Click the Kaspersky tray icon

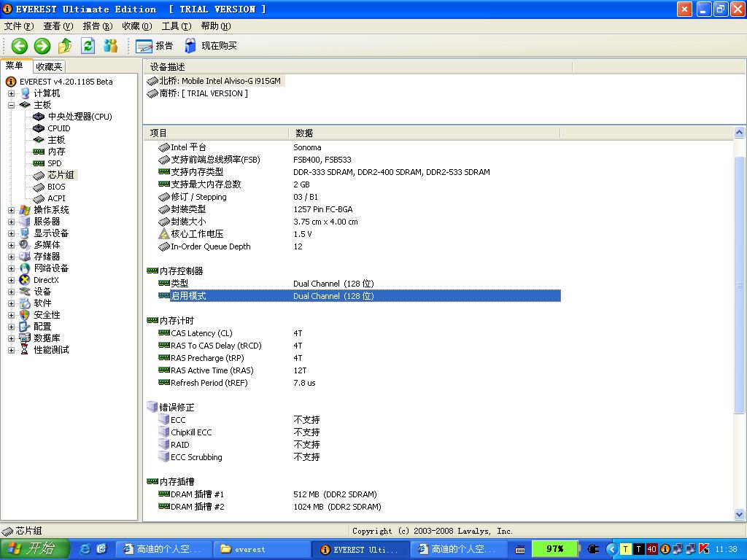[x=704, y=549]
